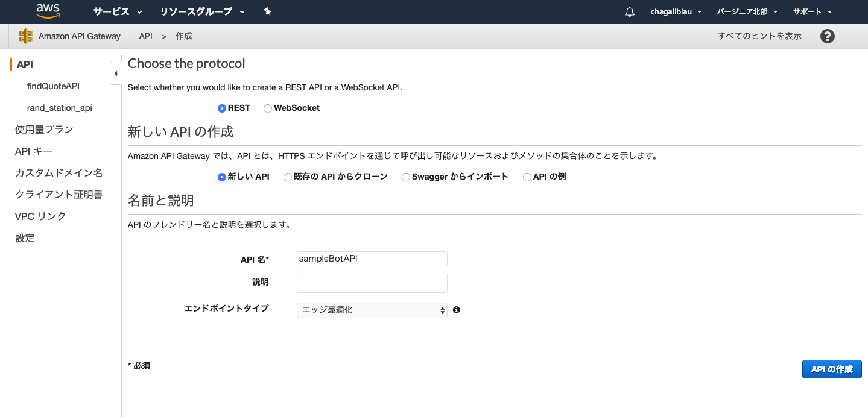Go to VPC リンク in sidebar
868x417 pixels.
pyautogui.click(x=40, y=216)
